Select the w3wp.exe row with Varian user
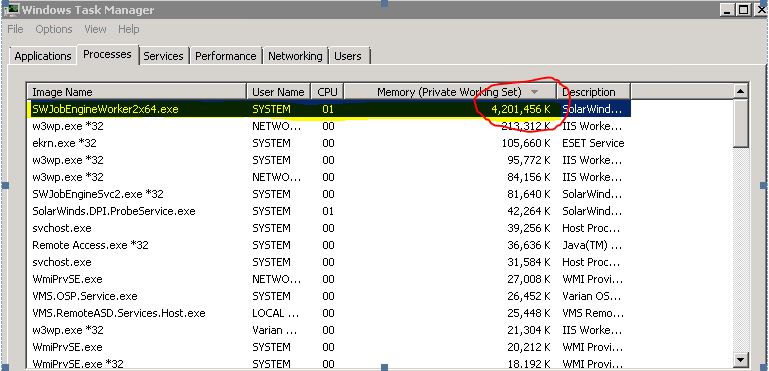 (x=329, y=330)
